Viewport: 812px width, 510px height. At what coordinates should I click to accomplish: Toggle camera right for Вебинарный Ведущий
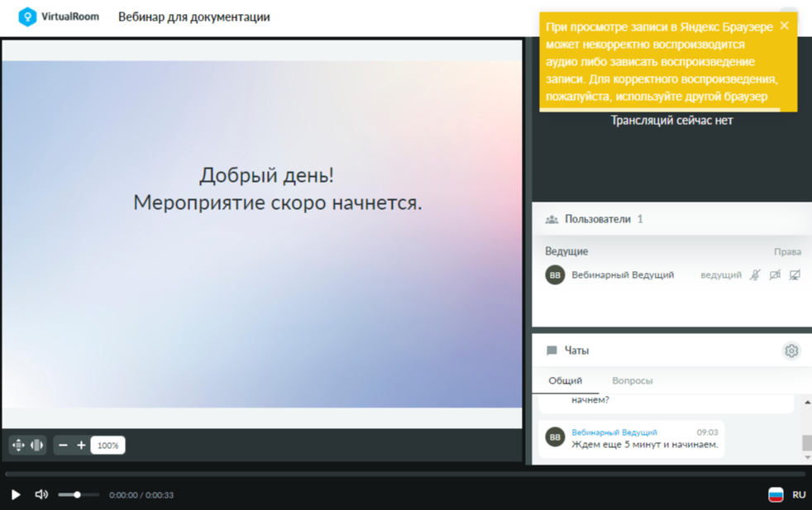click(776, 275)
